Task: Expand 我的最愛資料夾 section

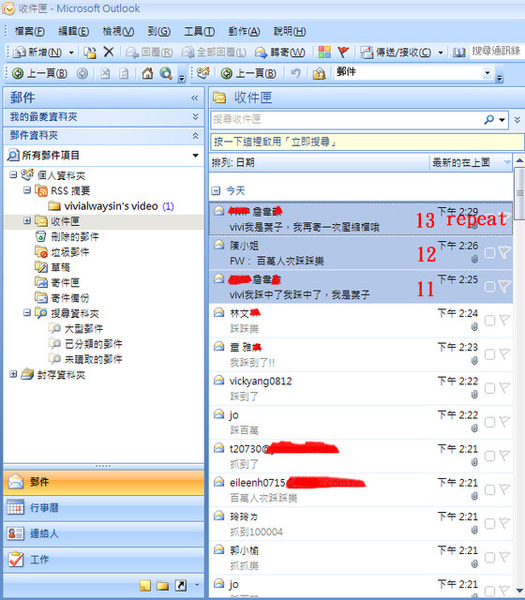Action: click(x=195, y=116)
